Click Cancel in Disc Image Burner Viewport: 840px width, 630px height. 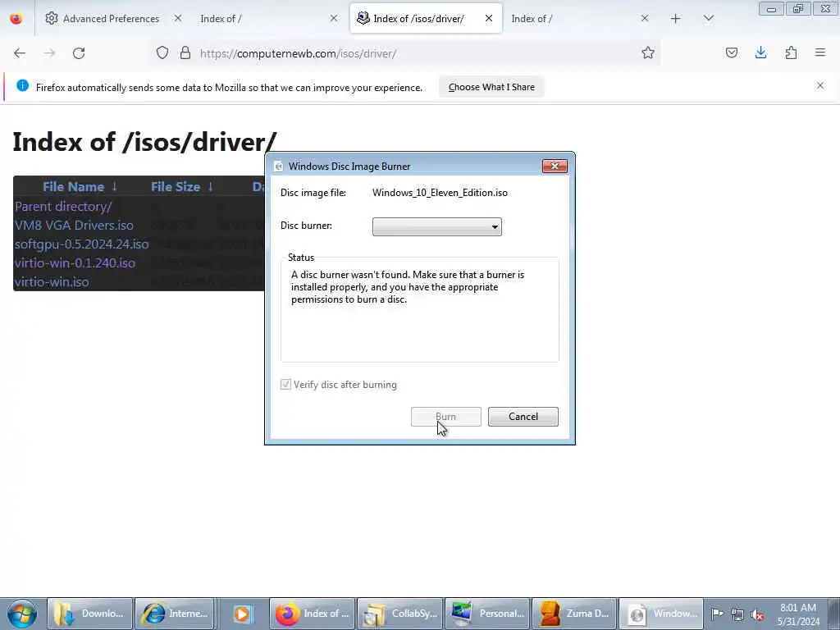[x=523, y=417]
